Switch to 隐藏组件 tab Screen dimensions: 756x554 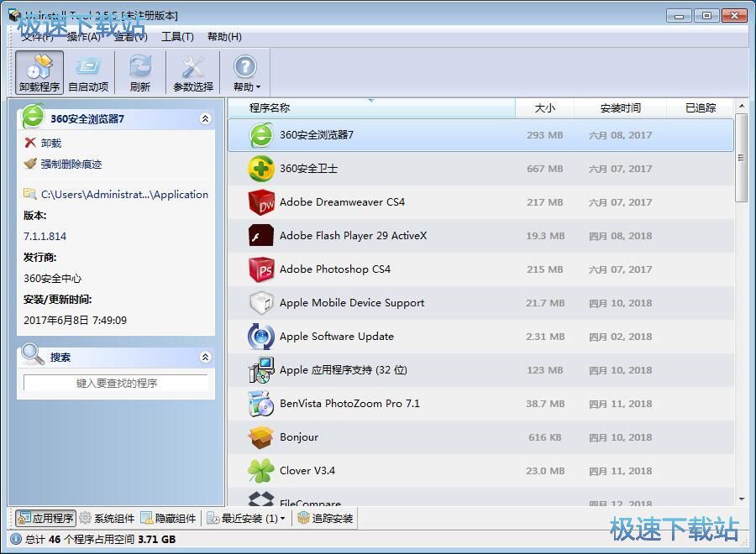pos(168,519)
